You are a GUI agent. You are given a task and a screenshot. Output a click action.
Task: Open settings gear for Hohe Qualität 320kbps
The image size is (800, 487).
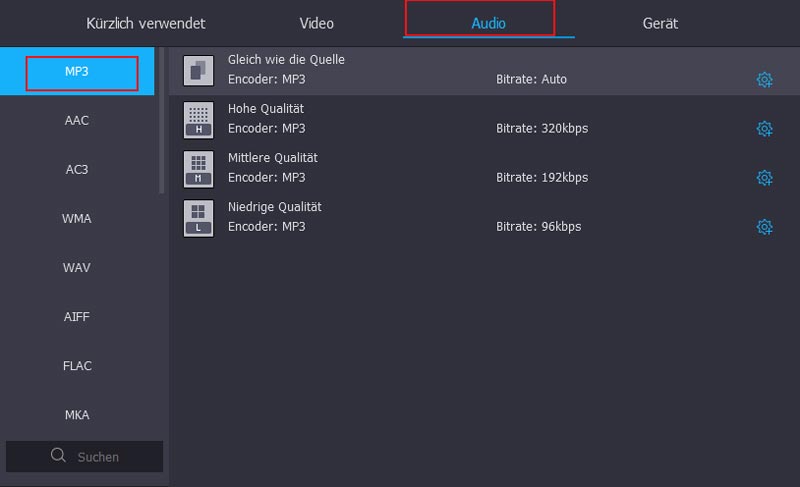click(x=765, y=128)
